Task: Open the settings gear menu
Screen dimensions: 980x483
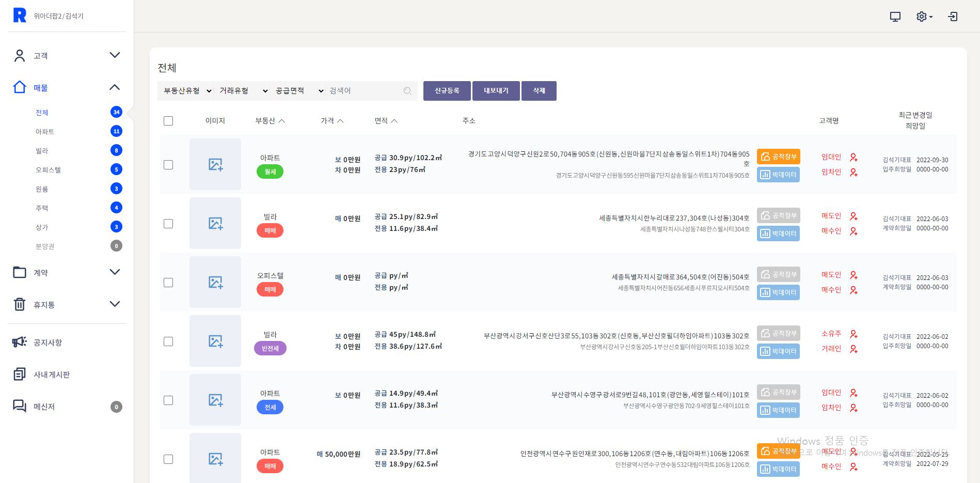Action: point(923,17)
